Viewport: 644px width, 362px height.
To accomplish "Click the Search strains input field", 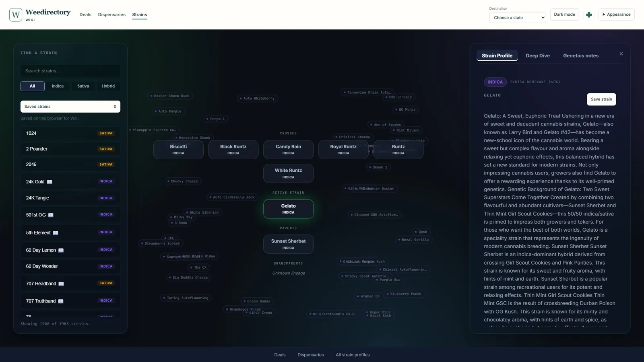I will coord(70,71).
